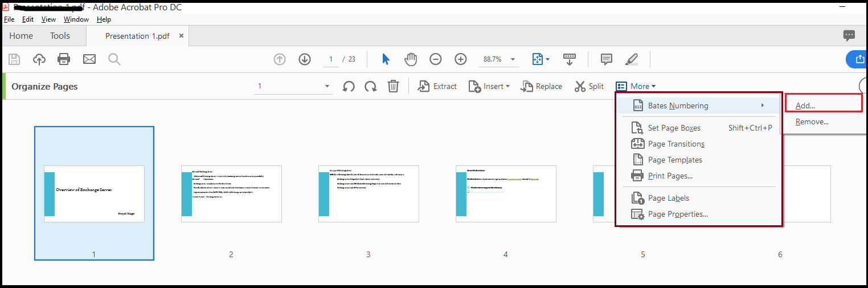Open the View menu

pyautogui.click(x=48, y=19)
